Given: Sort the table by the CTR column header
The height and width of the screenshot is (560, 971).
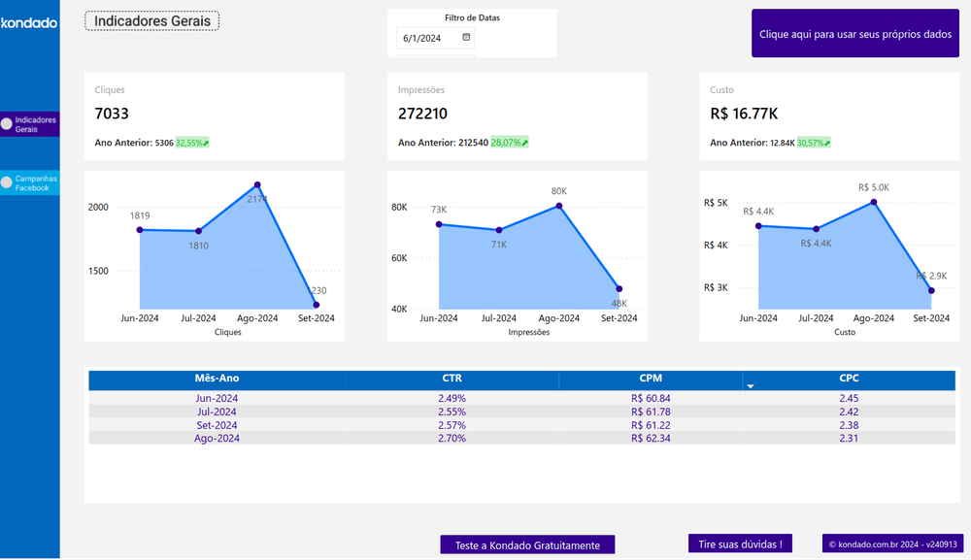Looking at the screenshot, I should click(x=452, y=379).
